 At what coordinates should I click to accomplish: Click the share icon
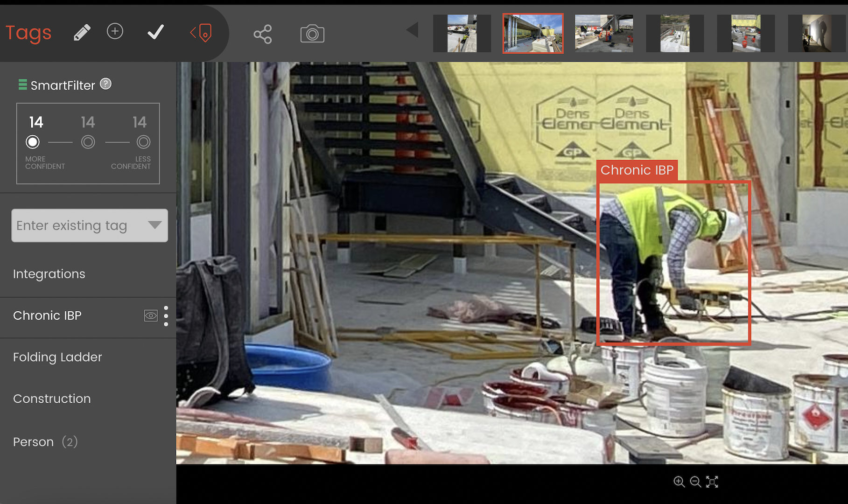[x=262, y=34]
